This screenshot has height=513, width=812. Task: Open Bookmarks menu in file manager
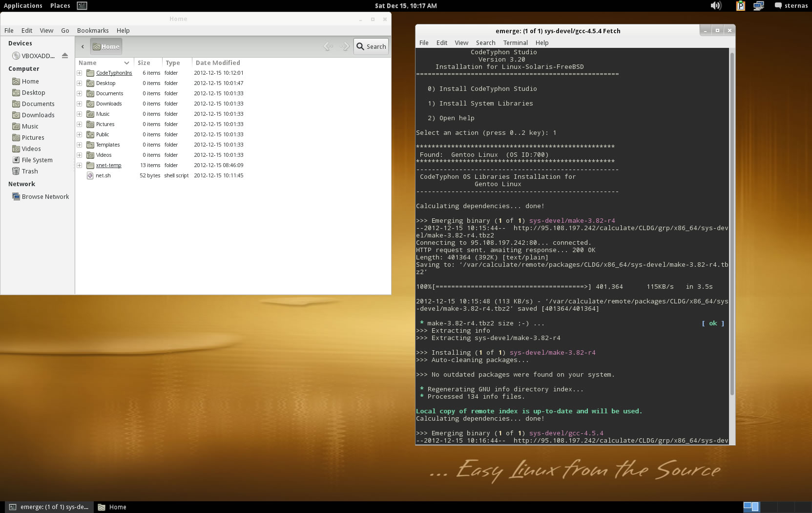(93, 30)
